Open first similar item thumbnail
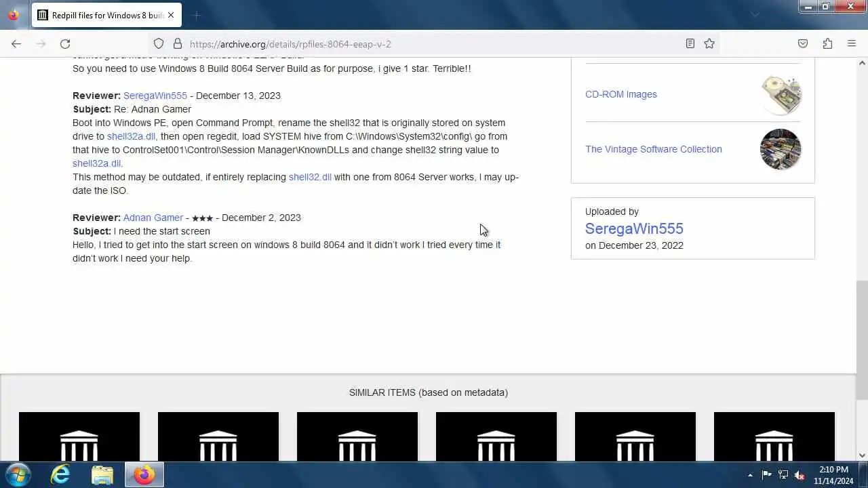Screen dimensions: 868x488 click(79, 436)
